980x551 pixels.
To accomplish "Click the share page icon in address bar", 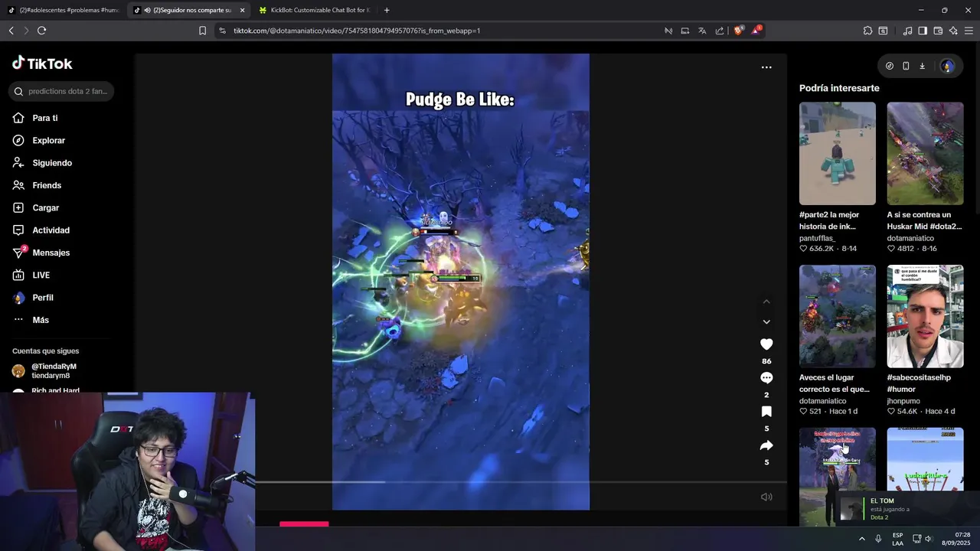I will click(x=720, y=31).
